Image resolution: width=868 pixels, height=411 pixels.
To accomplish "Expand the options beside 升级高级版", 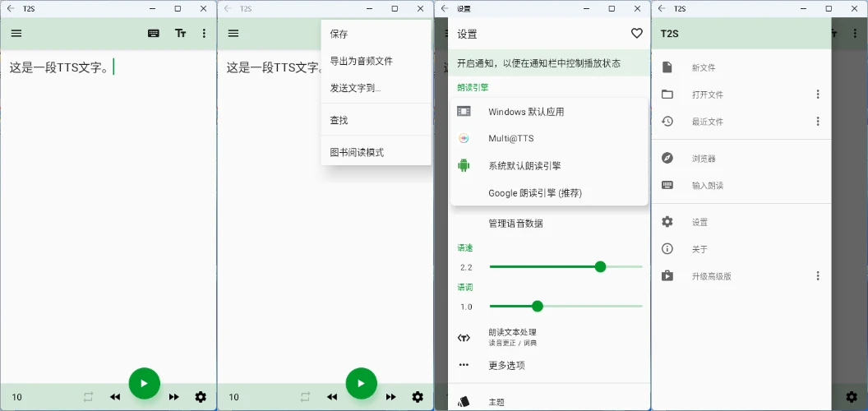I will click(818, 276).
